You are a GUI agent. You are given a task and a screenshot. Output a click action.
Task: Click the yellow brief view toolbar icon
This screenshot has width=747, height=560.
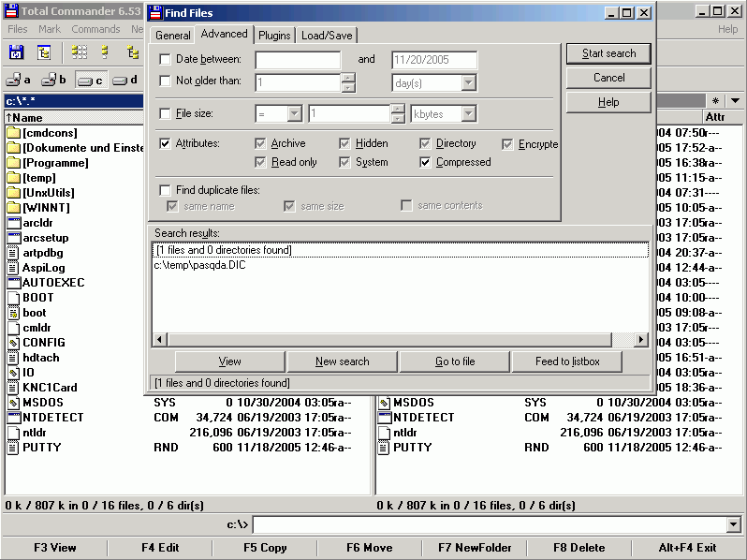coord(104,52)
